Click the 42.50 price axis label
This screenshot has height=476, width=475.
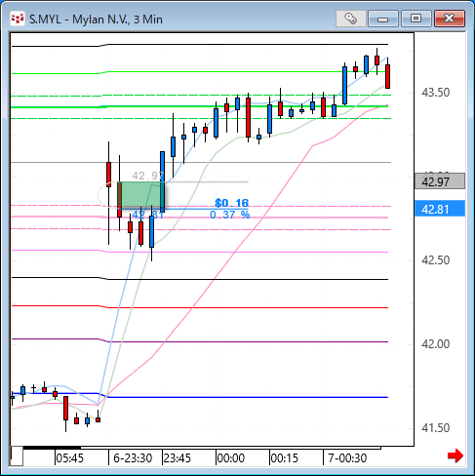coord(435,260)
